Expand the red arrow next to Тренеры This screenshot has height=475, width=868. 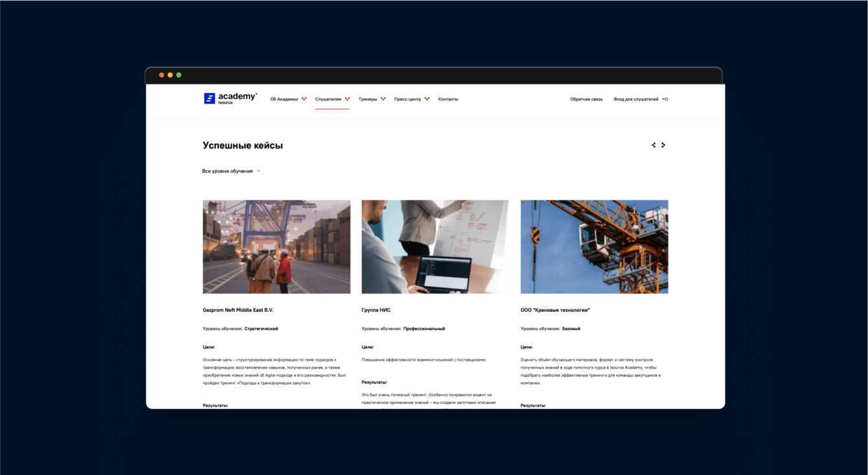383,99
